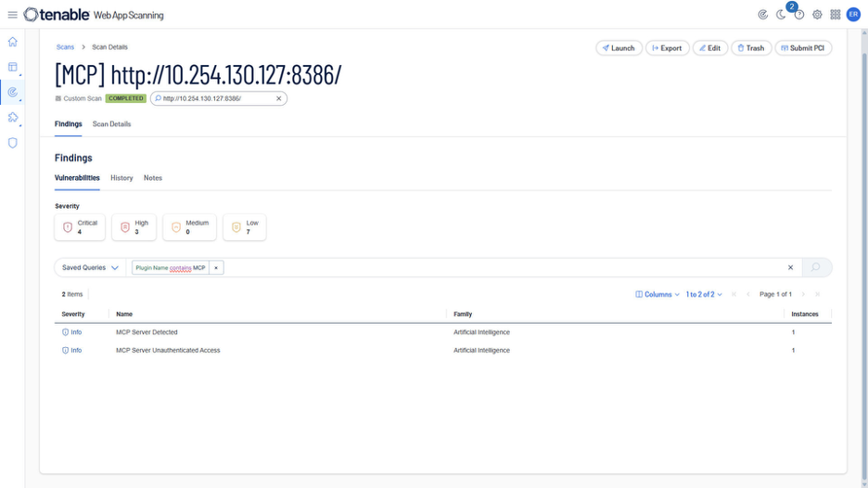
Task: Click the Plugin Name contains MCP chip
Action: click(171, 268)
